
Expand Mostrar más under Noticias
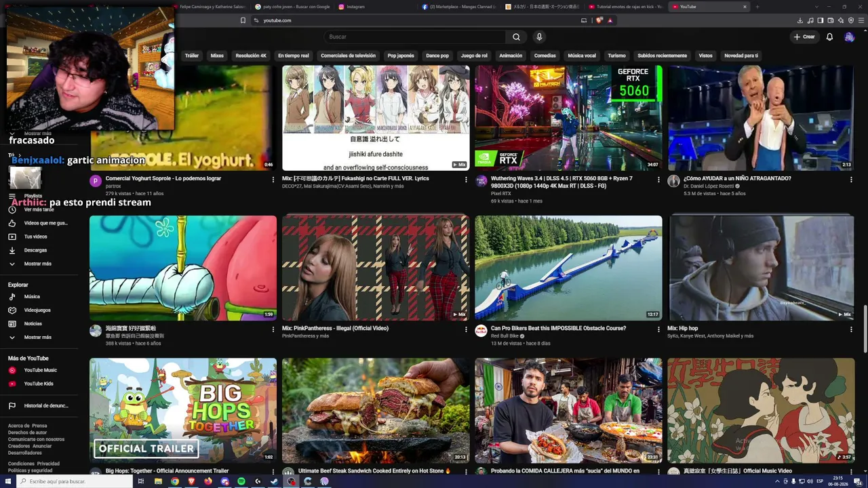coord(38,337)
